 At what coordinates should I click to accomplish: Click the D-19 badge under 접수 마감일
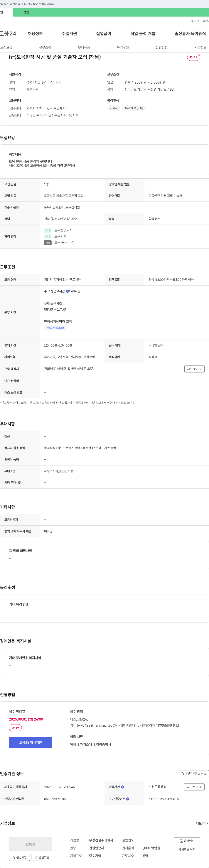tap(15, 728)
